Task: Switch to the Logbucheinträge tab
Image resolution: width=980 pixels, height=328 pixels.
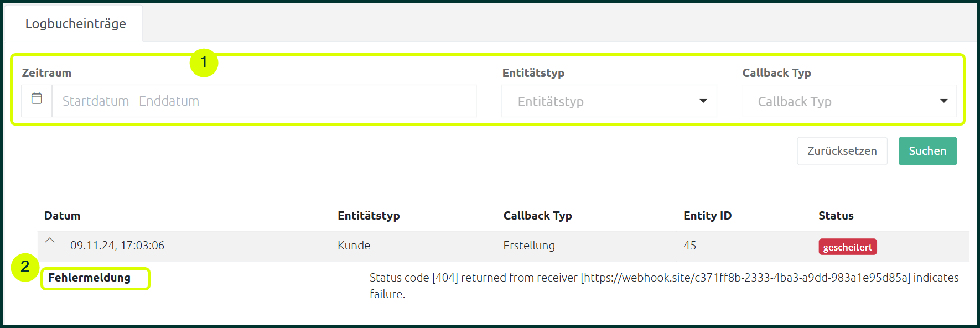Action: 75,24
